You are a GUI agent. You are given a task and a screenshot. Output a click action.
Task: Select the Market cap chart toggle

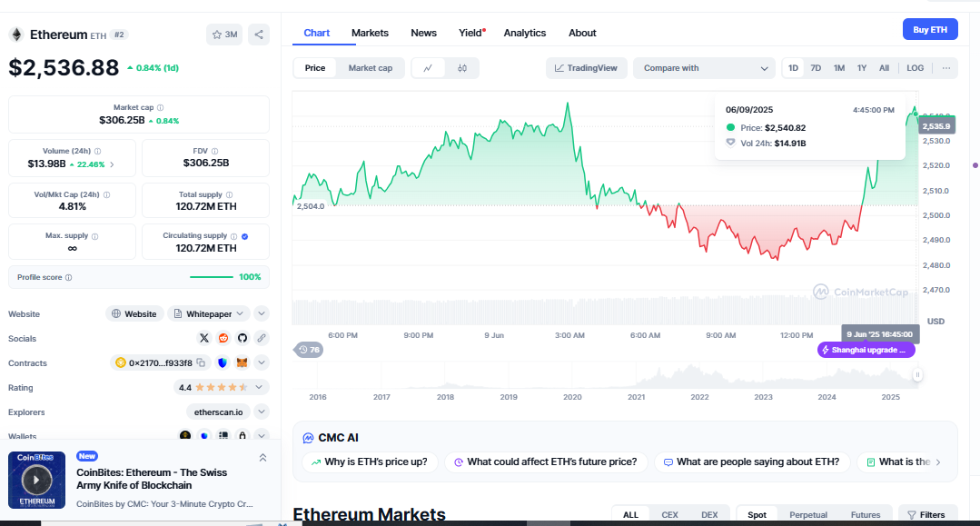(x=371, y=68)
